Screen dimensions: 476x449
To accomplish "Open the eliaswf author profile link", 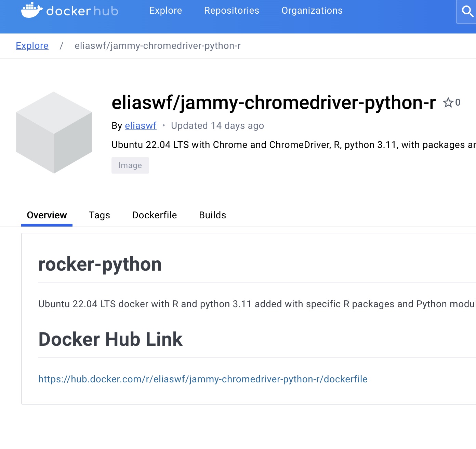I will [x=141, y=126].
